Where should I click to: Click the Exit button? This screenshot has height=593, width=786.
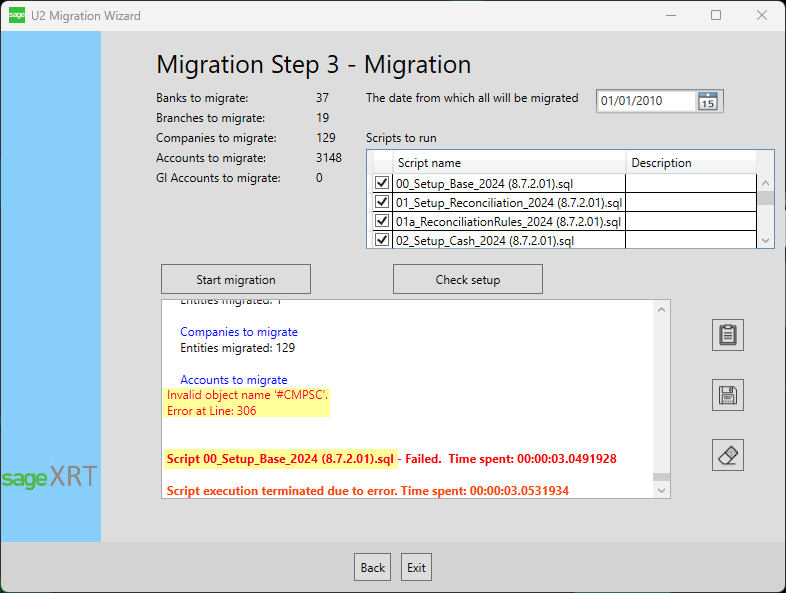[x=416, y=567]
